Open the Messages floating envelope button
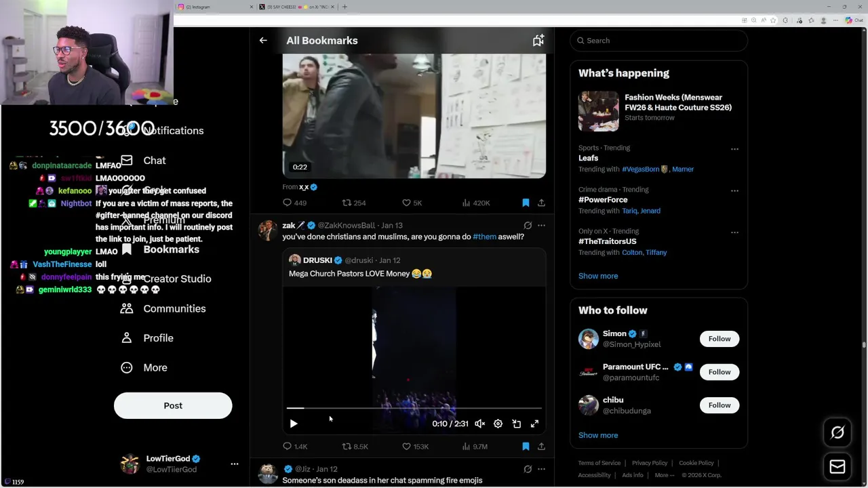Viewport: 868px width, 488px height. (837, 467)
